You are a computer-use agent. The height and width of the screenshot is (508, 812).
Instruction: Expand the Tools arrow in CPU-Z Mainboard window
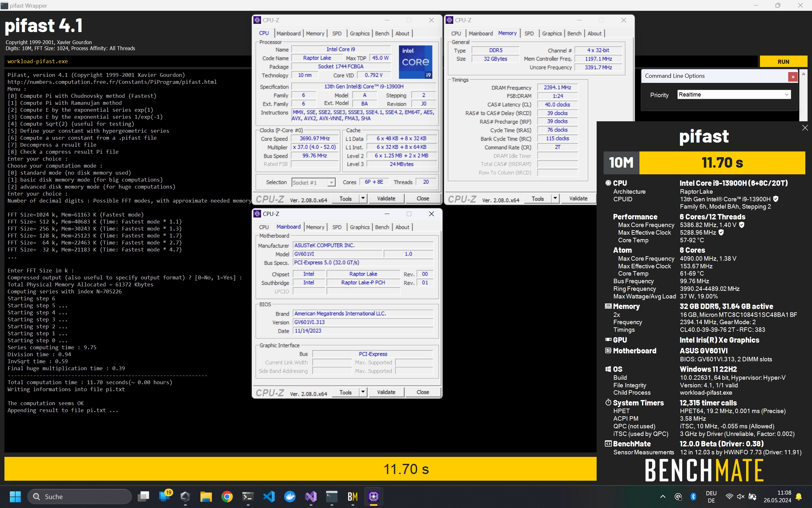click(363, 392)
